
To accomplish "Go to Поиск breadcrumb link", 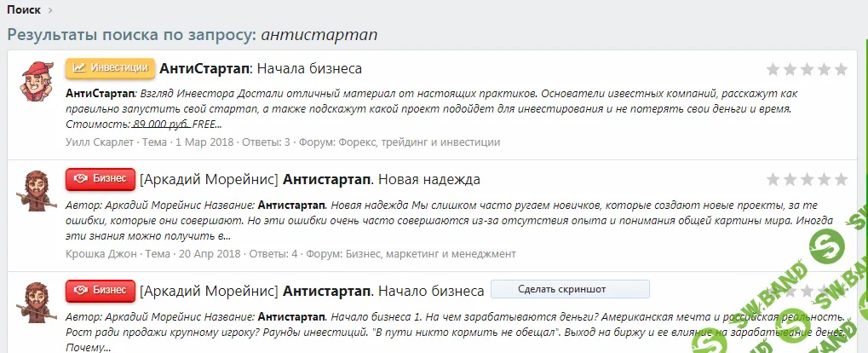I will [23, 9].
